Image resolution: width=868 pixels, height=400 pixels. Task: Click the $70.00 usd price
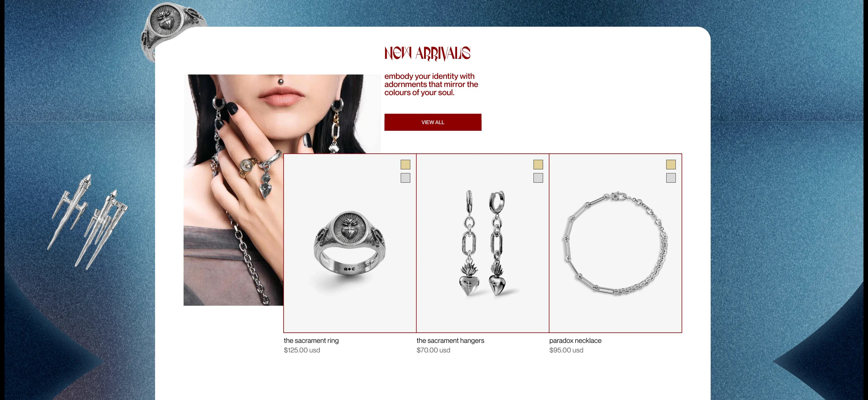pyautogui.click(x=433, y=350)
